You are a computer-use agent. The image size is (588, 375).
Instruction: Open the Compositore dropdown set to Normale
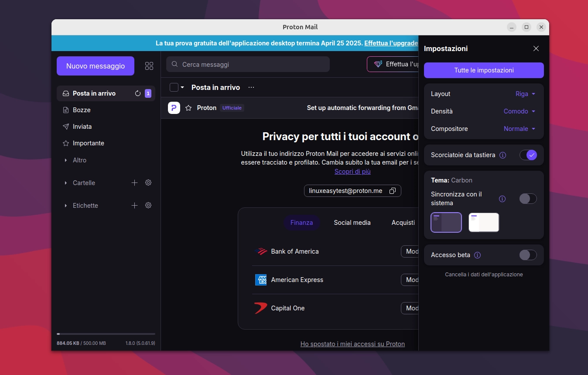[x=519, y=129]
